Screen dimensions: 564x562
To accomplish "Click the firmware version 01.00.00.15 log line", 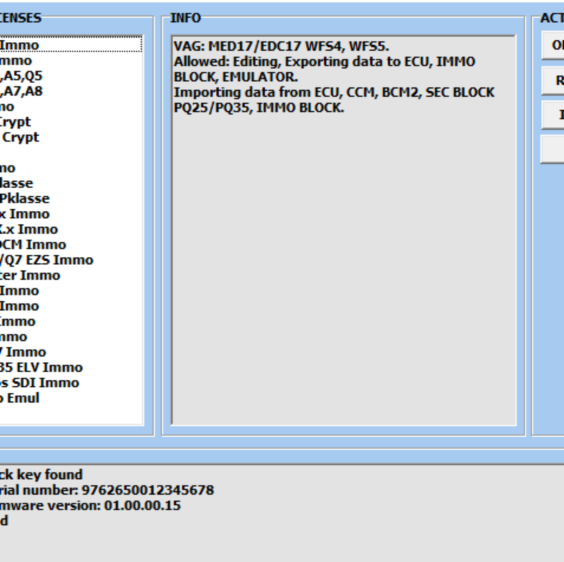I will click(90, 506).
